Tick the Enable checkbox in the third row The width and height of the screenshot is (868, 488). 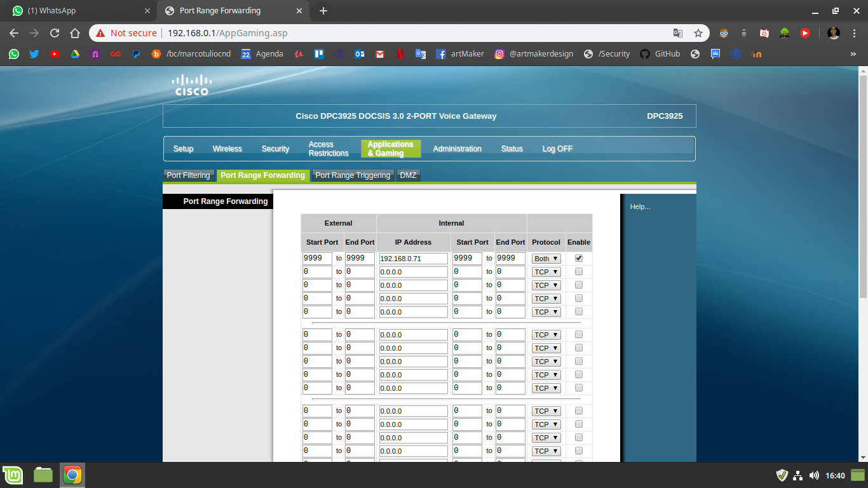pos(579,285)
